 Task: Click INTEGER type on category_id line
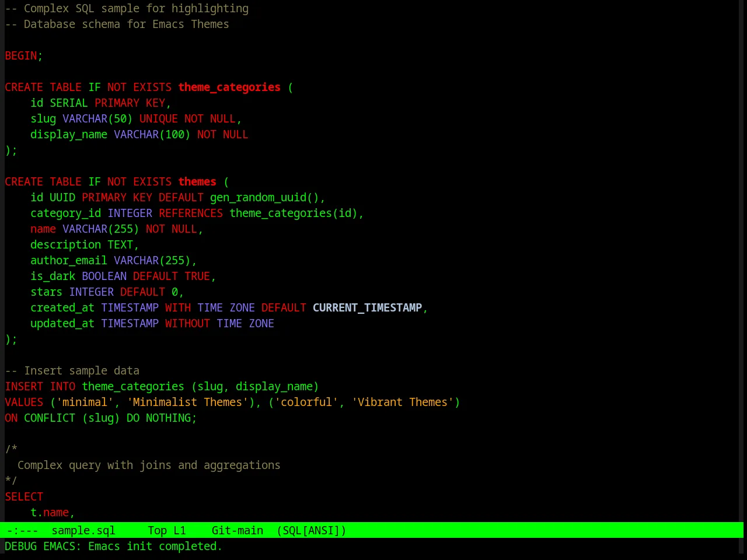coord(130,213)
